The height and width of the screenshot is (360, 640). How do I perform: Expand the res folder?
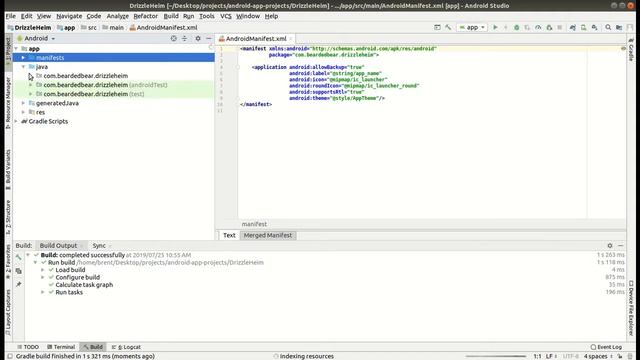[23, 112]
